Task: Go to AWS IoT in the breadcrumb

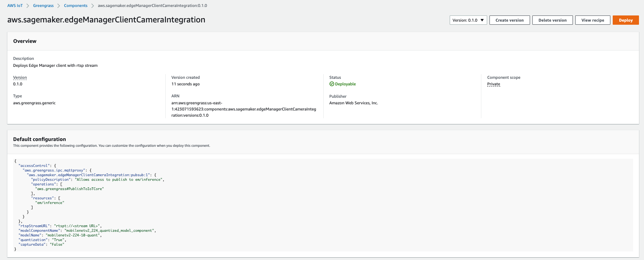Action: coord(15,6)
